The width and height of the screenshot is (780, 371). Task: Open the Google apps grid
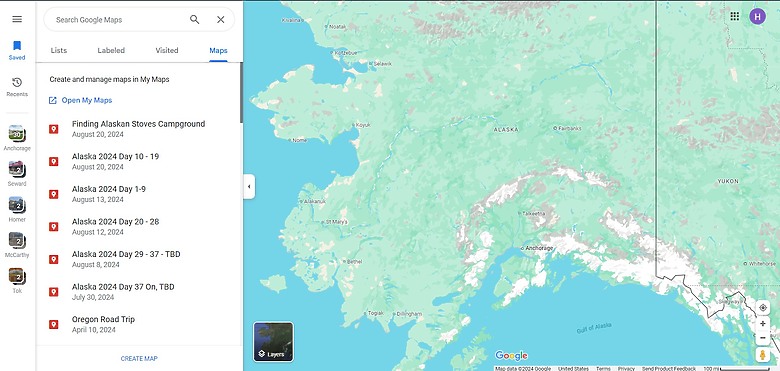pos(734,16)
